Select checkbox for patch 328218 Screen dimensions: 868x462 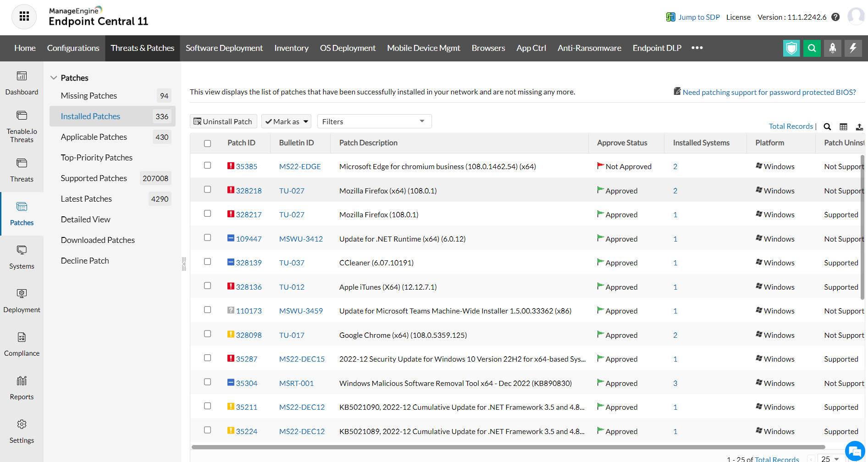207,190
